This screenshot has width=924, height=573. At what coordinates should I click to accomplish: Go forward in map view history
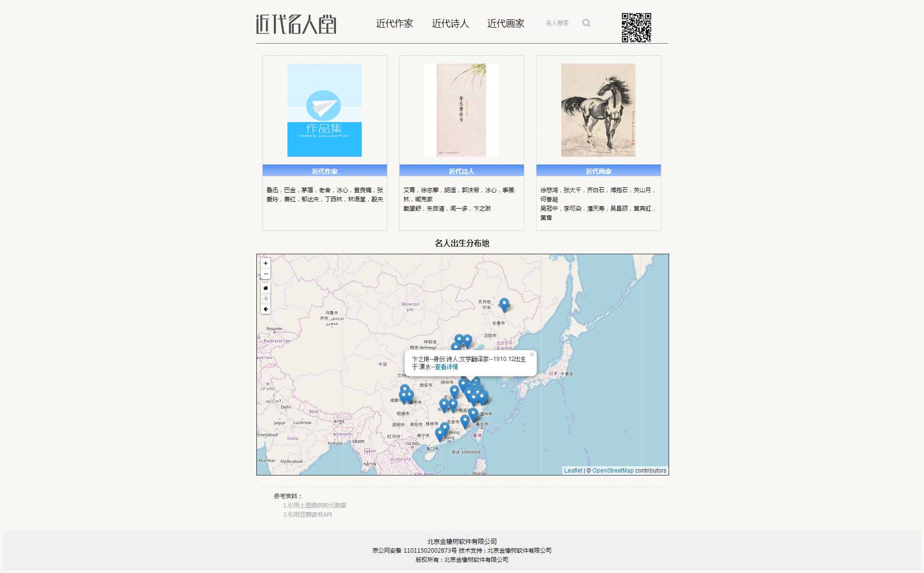coord(266,298)
